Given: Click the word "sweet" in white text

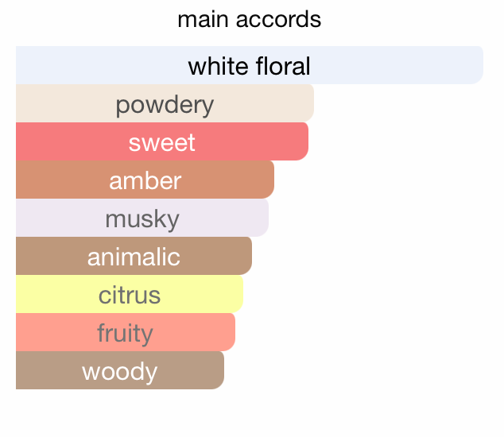Looking at the screenshot, I should click(162, 142).
